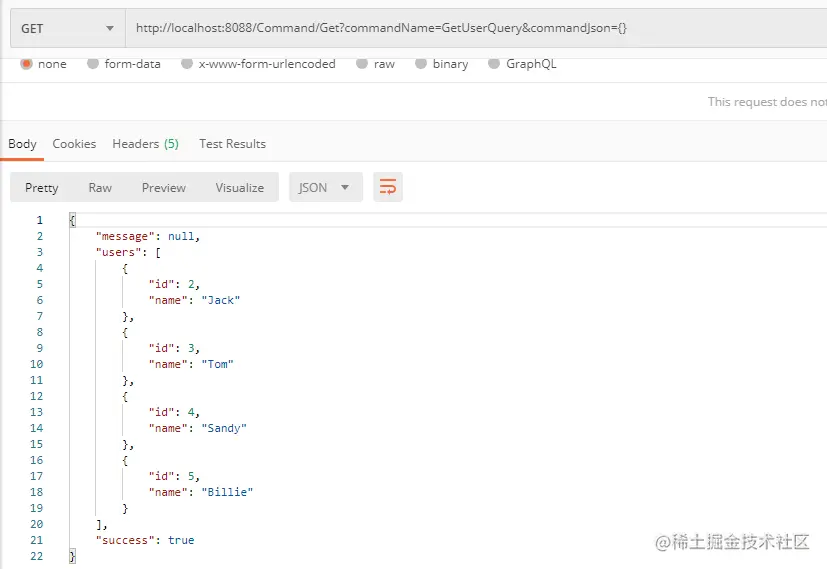Screen dimensions: 827x569
Task: Select the Visualize view
Action: (x=239, y=188)
